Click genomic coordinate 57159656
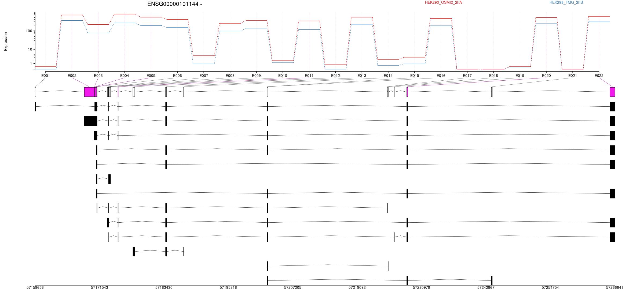This screenshot has width=644, height=292. tap(35, 288)
